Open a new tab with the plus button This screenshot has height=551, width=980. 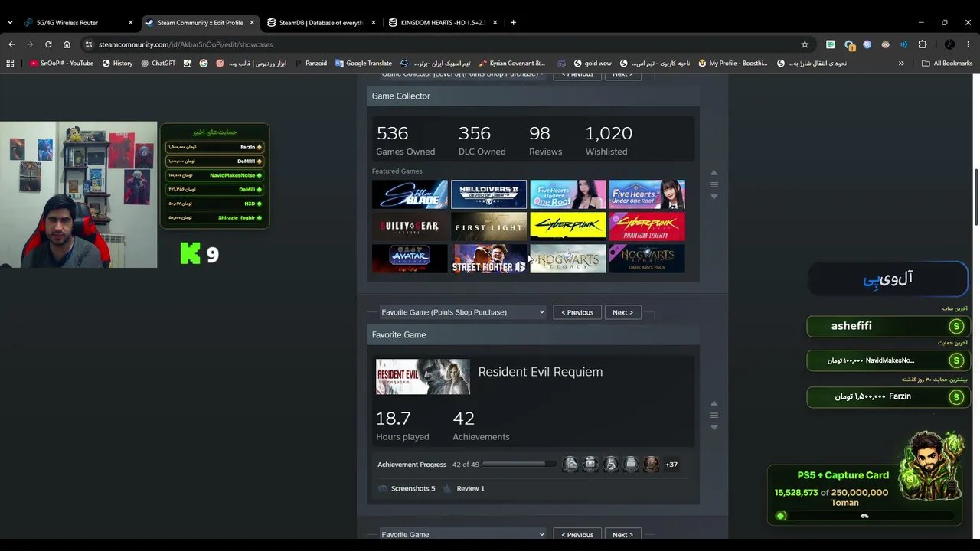point(513,22)
